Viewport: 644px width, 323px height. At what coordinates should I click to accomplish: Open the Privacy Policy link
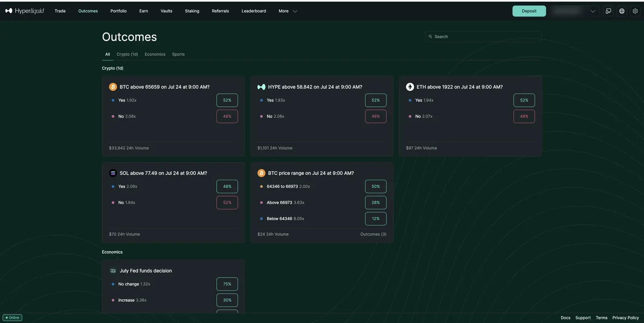[x=625, y=318]
